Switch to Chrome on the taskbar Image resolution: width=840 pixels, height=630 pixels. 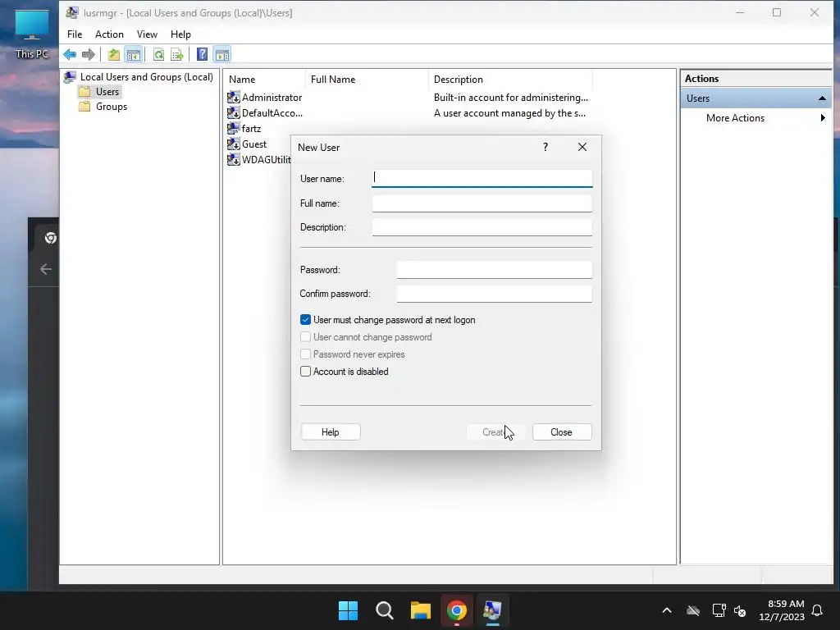(x=457, y=610)
